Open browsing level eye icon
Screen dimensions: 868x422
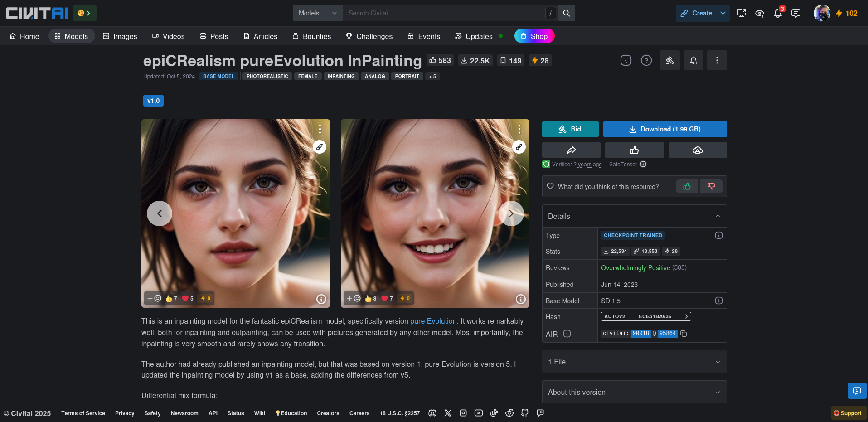pyautogui.click(x=760, y=13)
